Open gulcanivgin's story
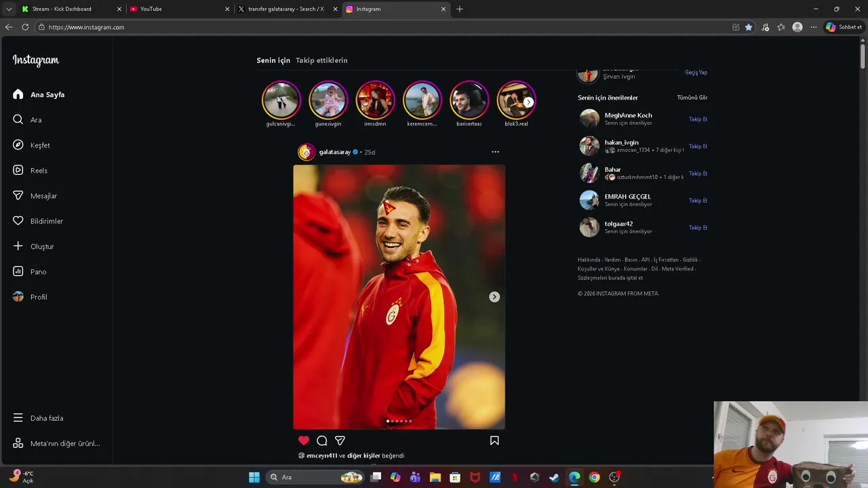The image size is (868, 488). [x=281, y=100]
